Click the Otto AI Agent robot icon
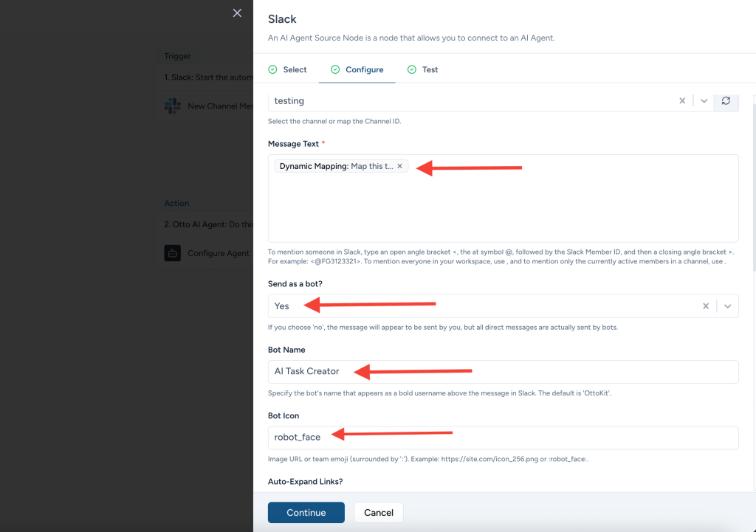Image resolution: width=756 pixels, height=532 pixels. tap(173, 253)
